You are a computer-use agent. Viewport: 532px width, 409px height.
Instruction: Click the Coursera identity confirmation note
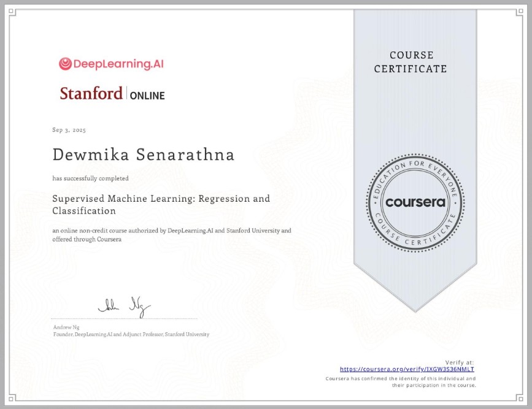[400, 382]
